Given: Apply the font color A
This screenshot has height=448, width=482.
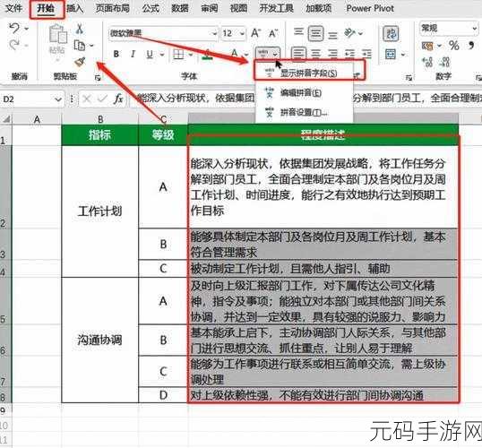Looking at the screenshot, I should point(235,54).
